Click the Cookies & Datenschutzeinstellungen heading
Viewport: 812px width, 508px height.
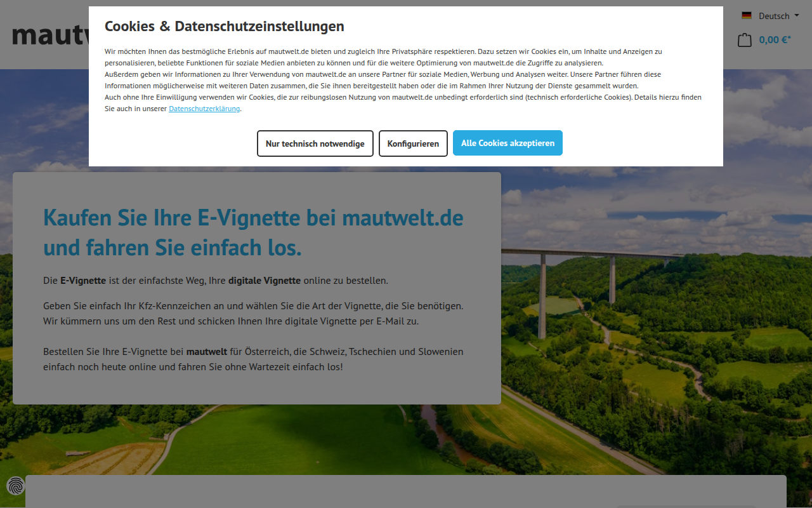(x=225, y=26)
